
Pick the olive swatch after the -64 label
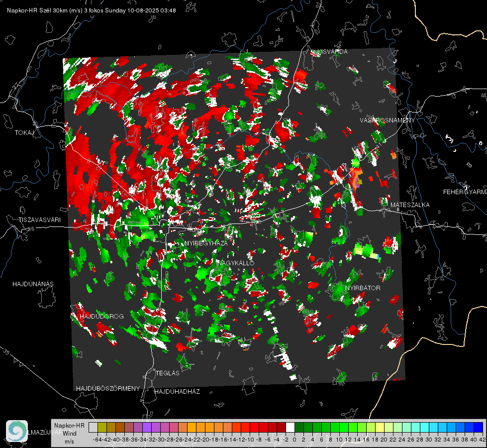coord(102,427)
